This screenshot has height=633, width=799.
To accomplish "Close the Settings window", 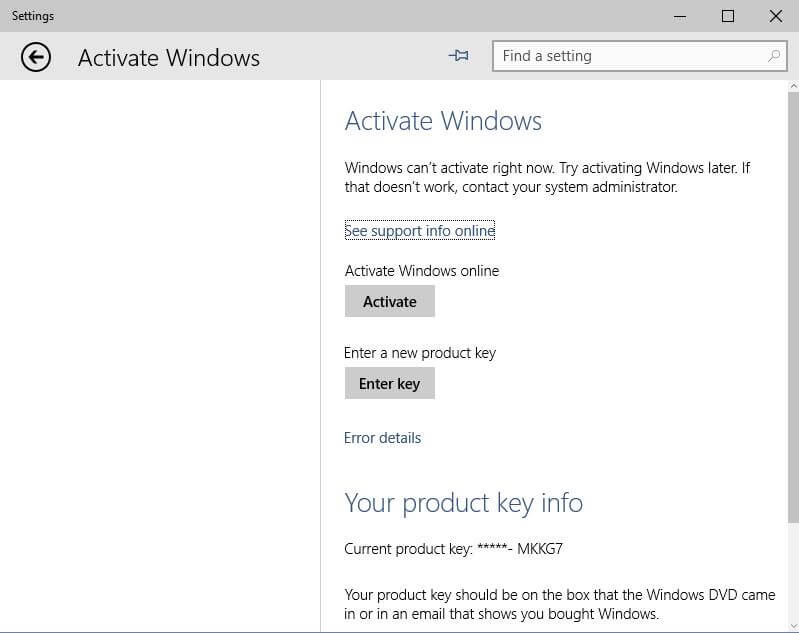I will tap(776, 16).
